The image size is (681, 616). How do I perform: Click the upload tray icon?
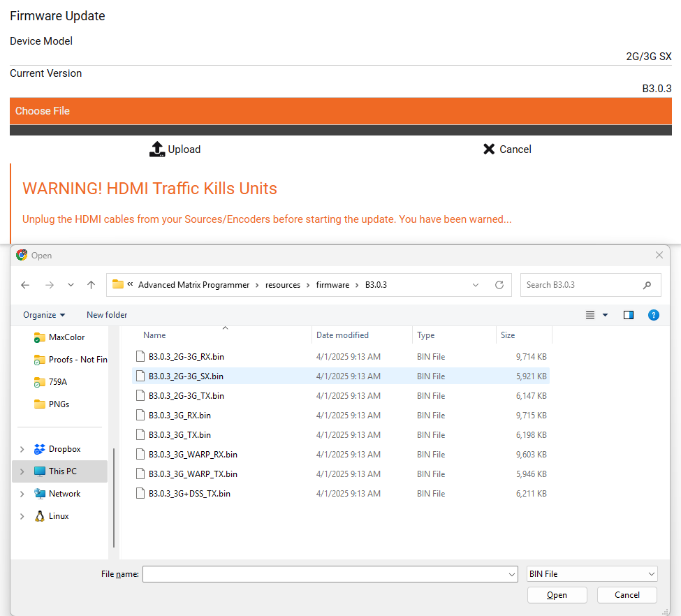point(156,149)
